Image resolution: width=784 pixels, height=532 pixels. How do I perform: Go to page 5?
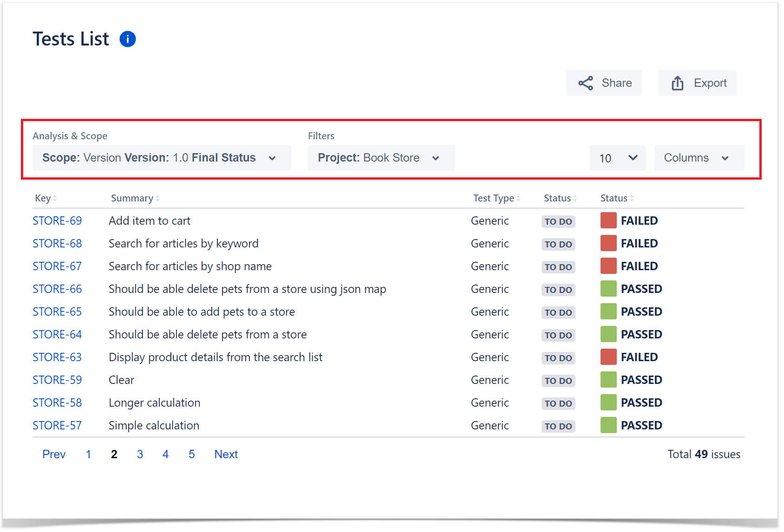pyautogui.click(x=191, y=454)
